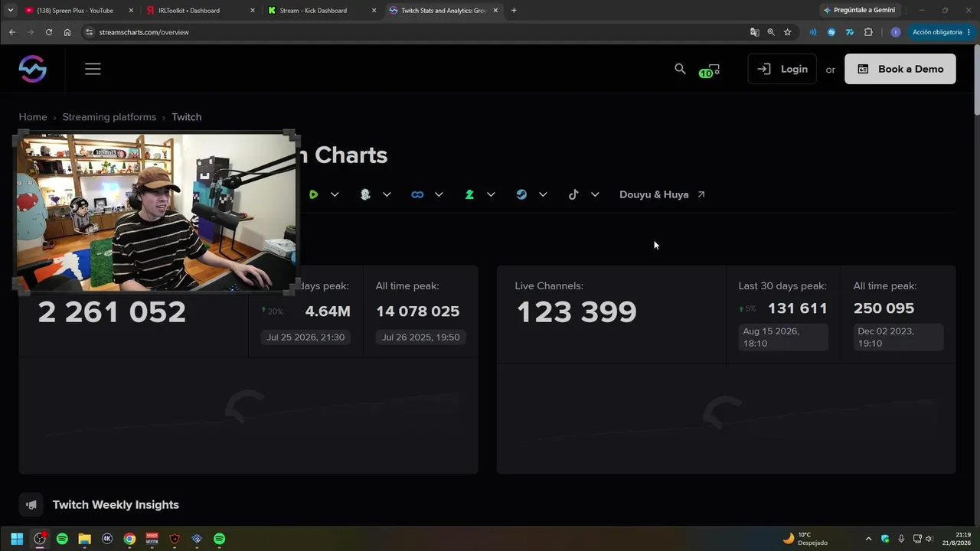Expand the dropdown beside the TikTok icon

[x=595, y=194]
